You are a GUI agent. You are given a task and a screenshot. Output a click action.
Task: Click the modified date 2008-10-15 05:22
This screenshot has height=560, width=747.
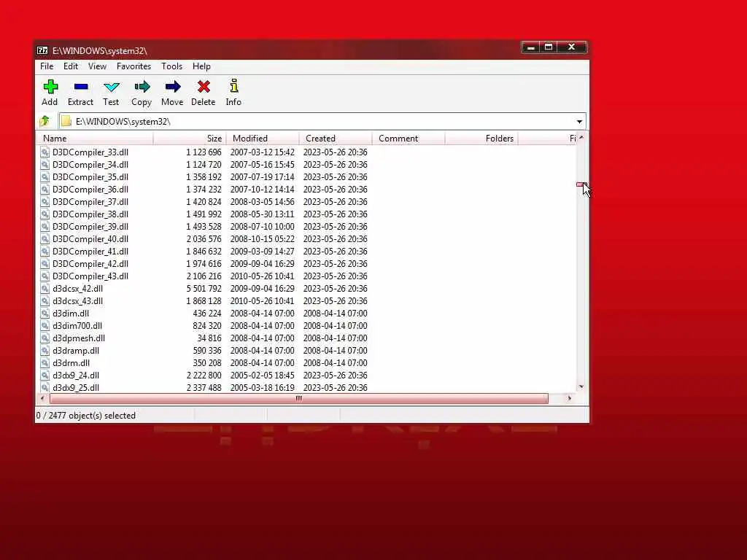pos(263,239)
